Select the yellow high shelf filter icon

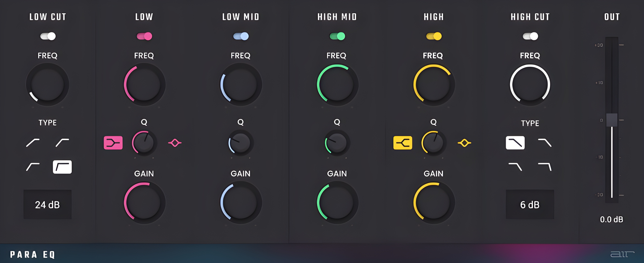[402, 143]
